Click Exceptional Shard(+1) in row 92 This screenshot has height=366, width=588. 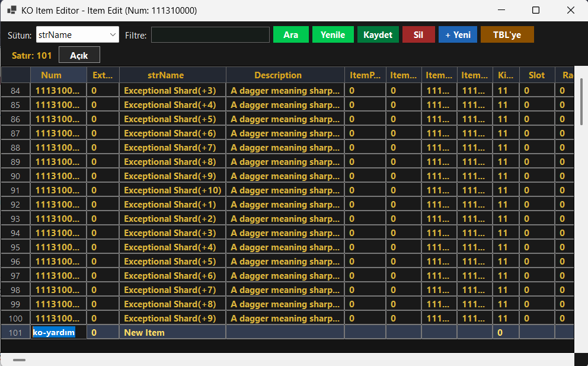coord(172,205)
